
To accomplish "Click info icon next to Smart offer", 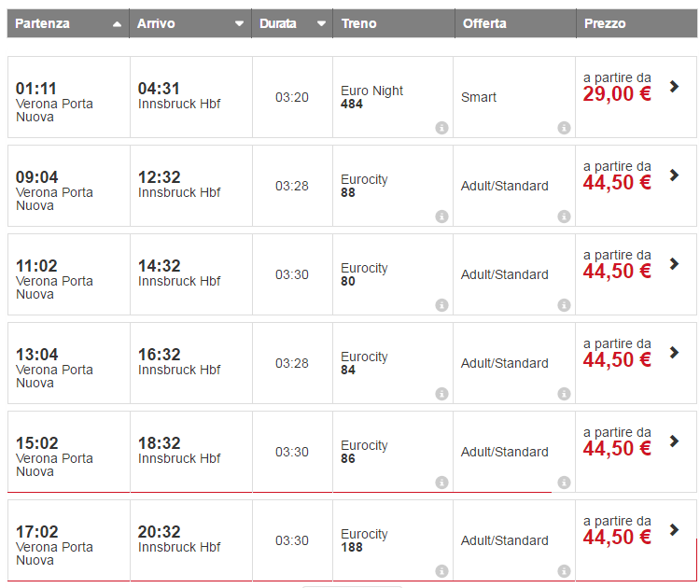I will [564, 128].
